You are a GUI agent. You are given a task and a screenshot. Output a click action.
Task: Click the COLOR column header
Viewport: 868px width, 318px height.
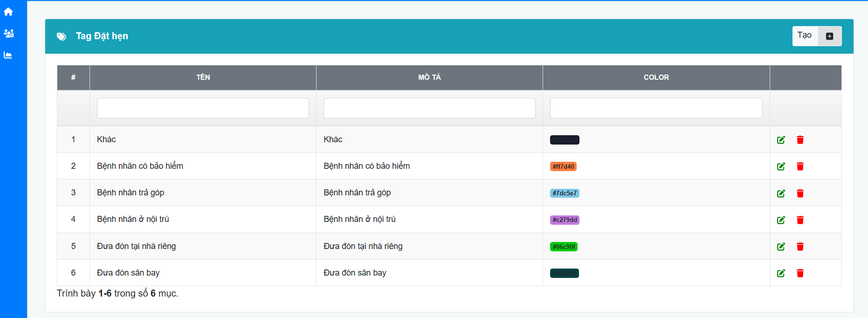point(656,77)
